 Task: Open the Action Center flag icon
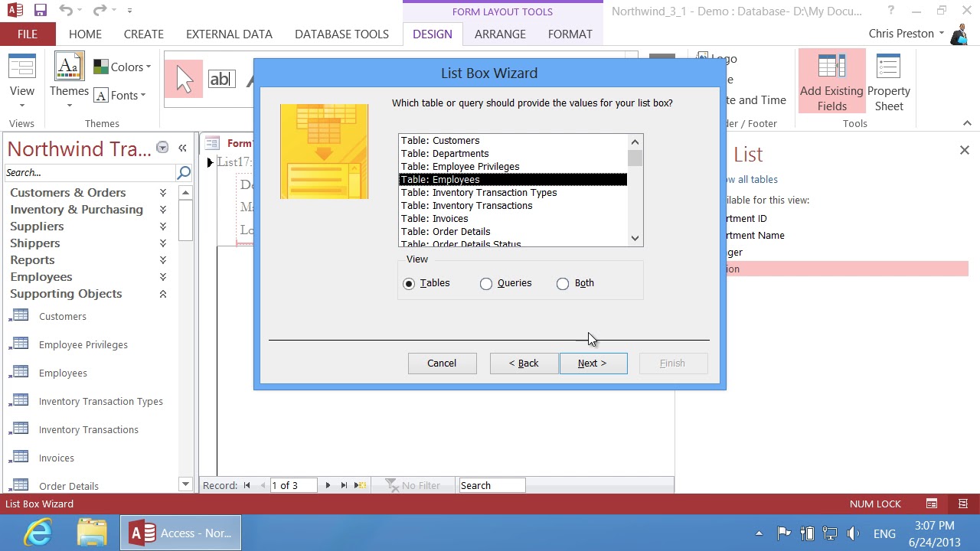click(x=783, y=533)
